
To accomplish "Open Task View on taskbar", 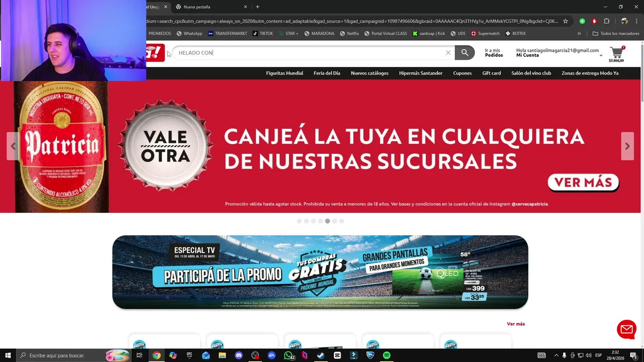I will tap(139, 355).
